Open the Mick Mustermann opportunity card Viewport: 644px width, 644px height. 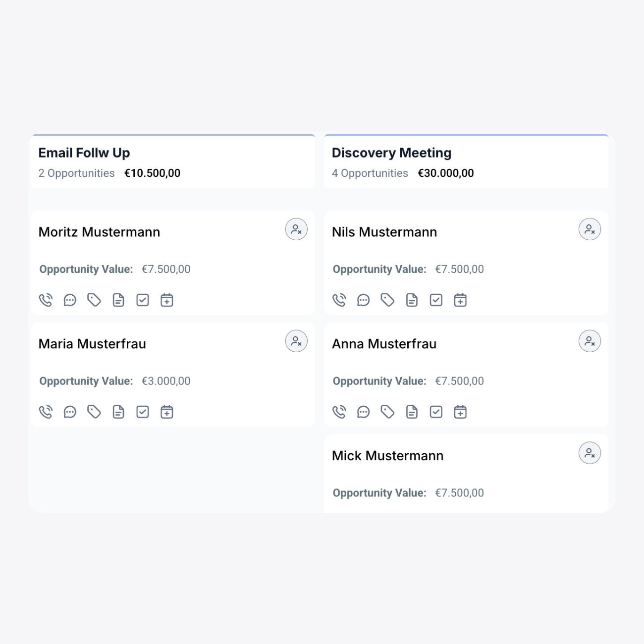click(466, 473)
